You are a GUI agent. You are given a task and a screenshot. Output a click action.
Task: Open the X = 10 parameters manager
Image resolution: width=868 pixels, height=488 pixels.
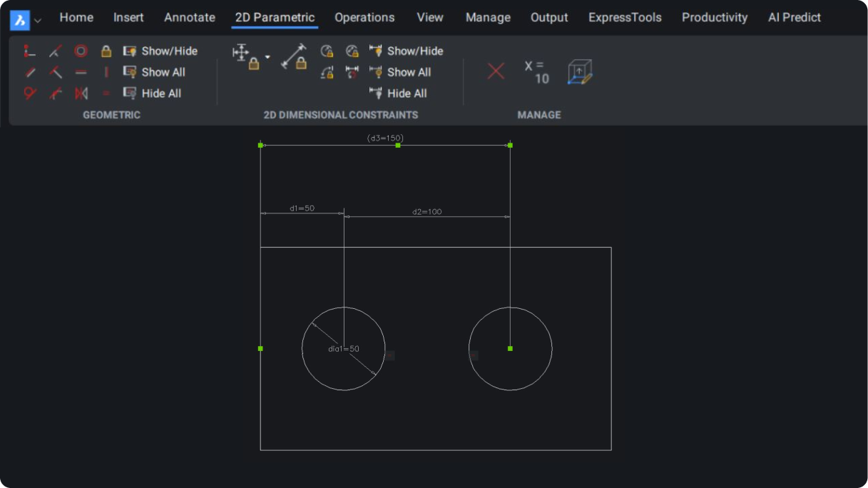pyautogui.click(x=536, y=72)
